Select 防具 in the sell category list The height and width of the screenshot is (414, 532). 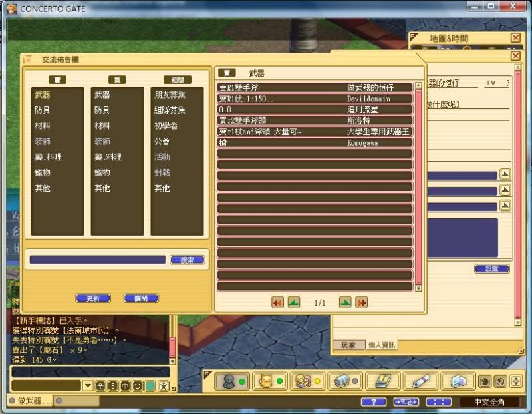pos(43,110)
